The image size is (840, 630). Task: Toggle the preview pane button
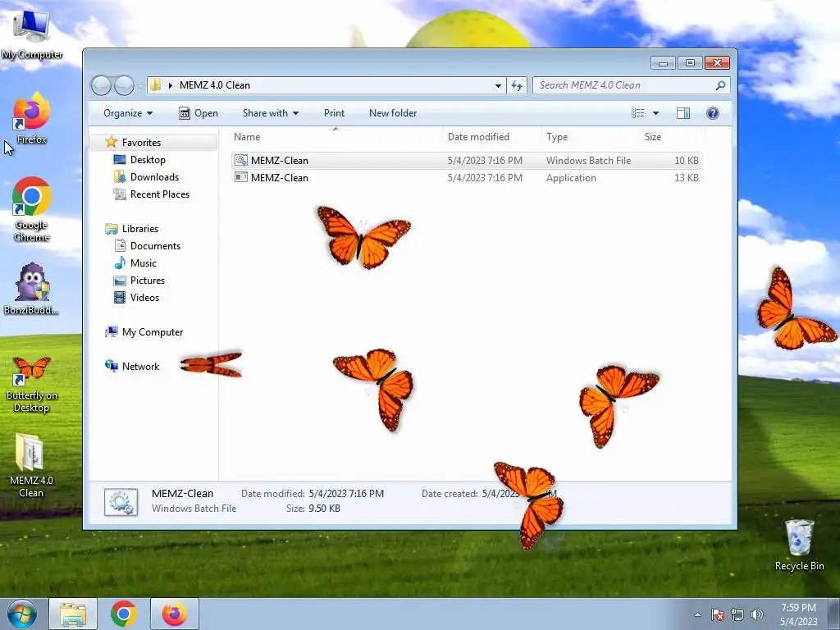[683, 113]
